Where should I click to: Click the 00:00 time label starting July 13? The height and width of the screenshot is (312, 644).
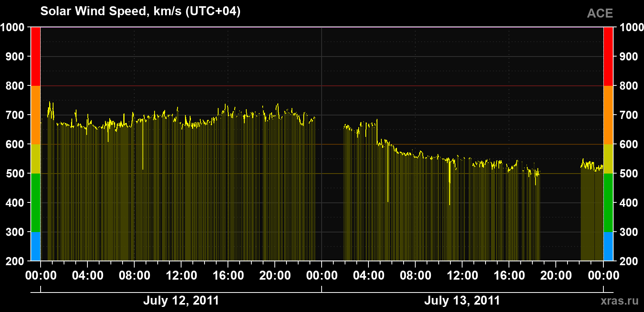322,276
